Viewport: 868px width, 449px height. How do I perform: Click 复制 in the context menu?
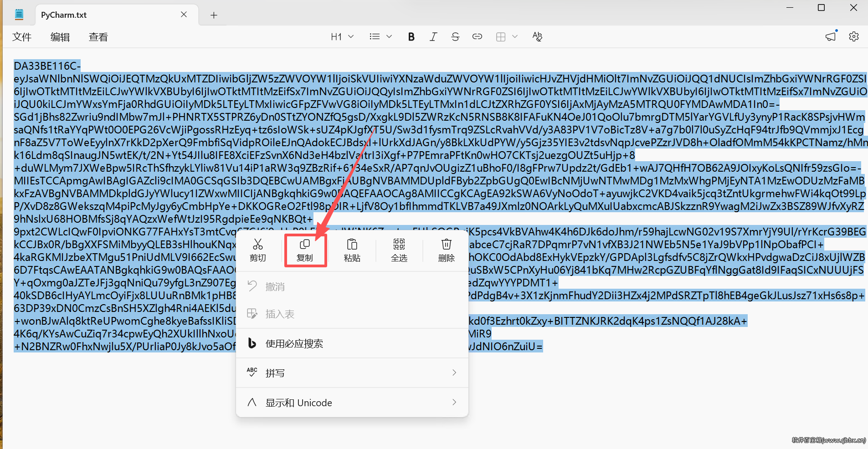coord(305,250)
